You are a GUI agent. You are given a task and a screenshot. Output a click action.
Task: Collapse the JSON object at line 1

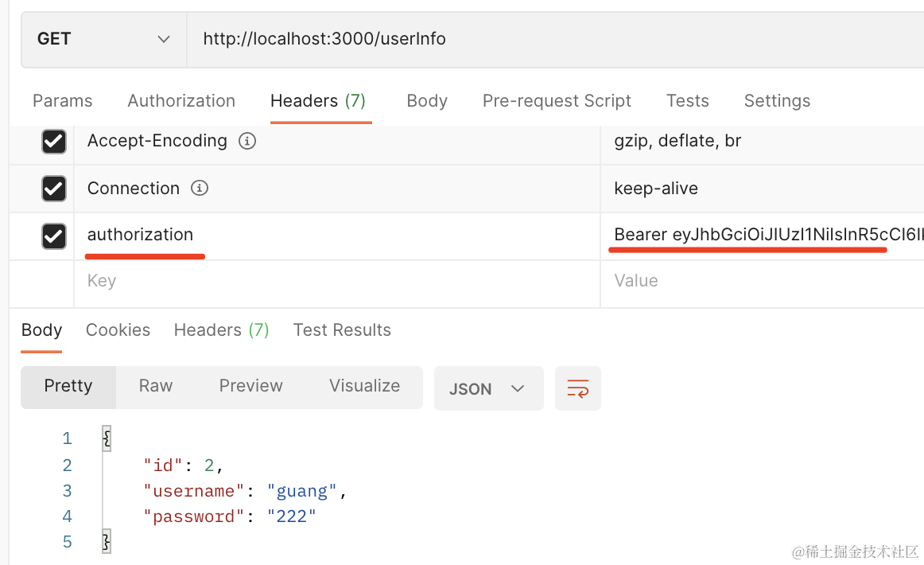[107, 438]
